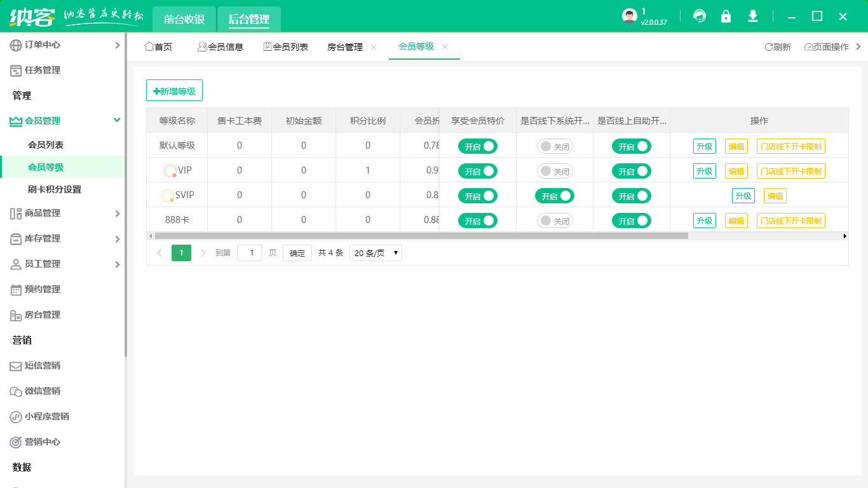Disable 是否线上自助开卡 for 888卡
The width and height of the screenshot is (868, 488).
[x=632, y=220]
